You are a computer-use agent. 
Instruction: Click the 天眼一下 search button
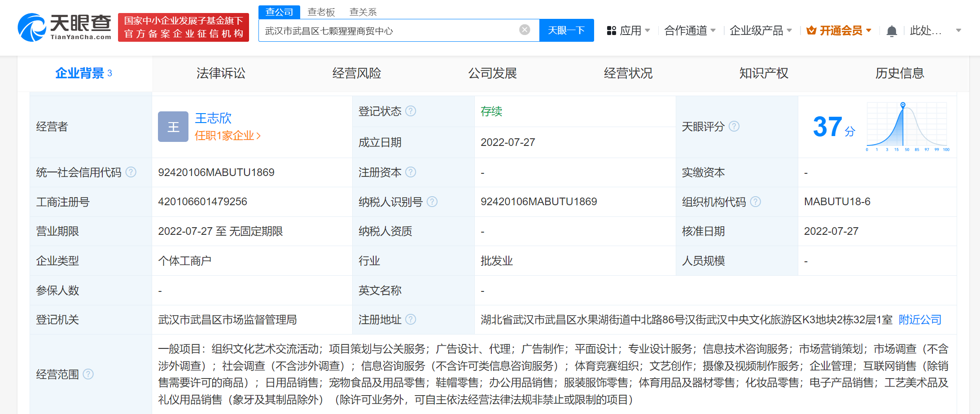coord(566,30)
